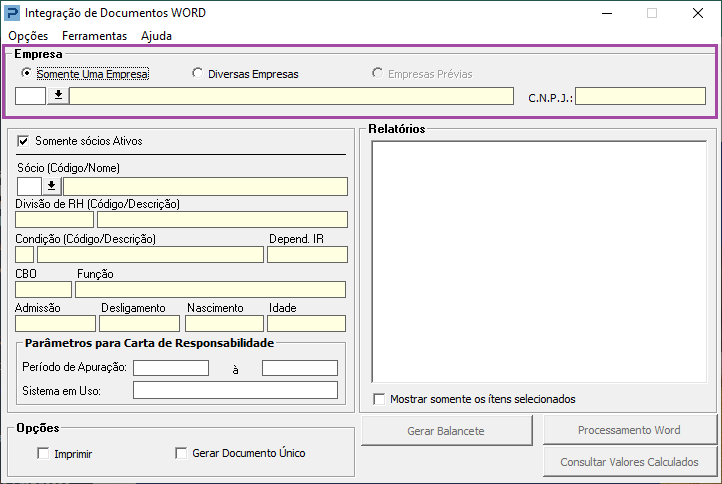Select the Diversas Empresas radio option
722x484 pixels.
coord(198,73)
